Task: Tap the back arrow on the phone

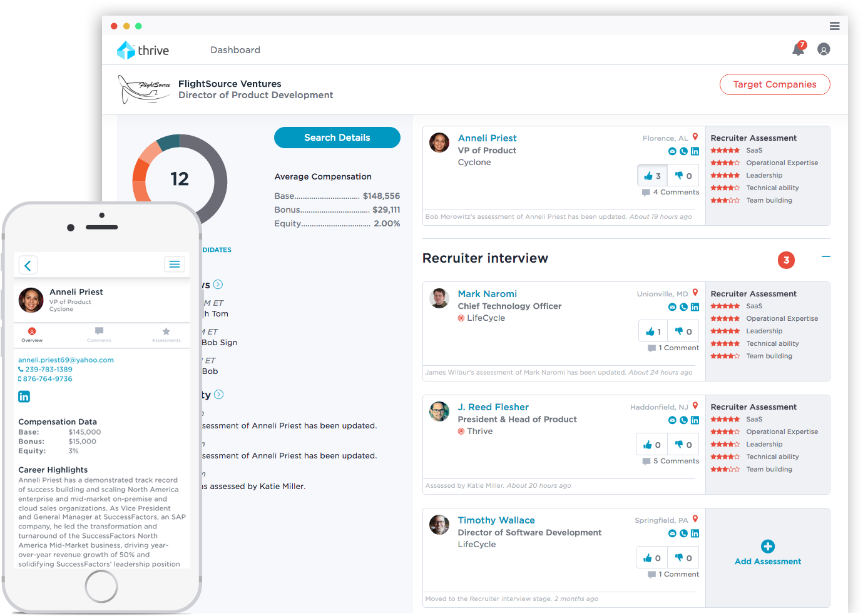Action: pos(28,265)
